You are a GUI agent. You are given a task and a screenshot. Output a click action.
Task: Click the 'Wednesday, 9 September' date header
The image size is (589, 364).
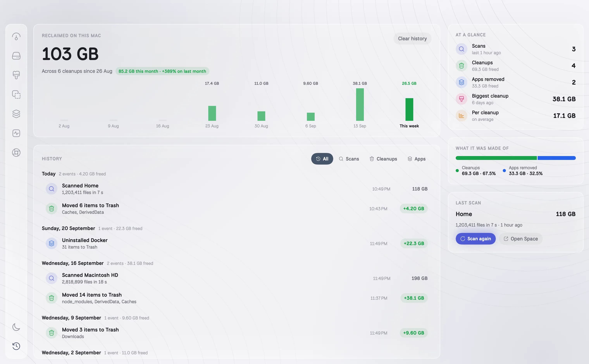(71, 318)
